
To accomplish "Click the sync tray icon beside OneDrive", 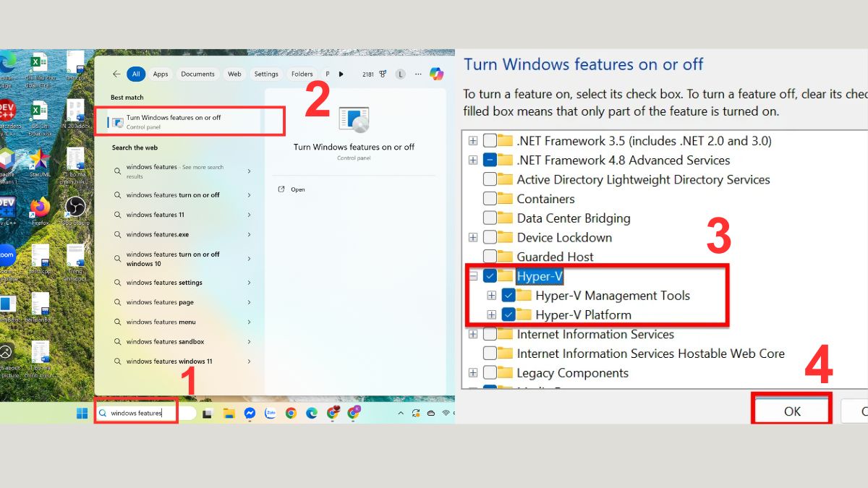I will [x=416, y=413].
